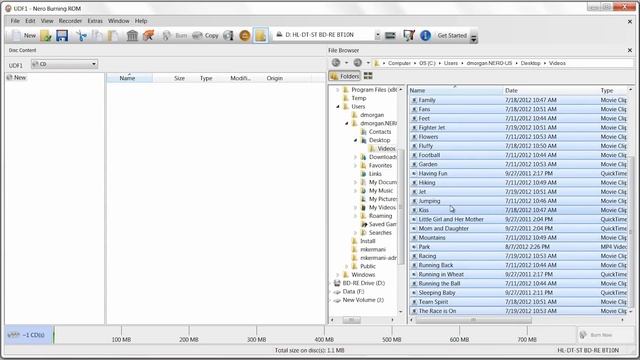Click the disc info icon right of Copy

pyautogui.click(x=229, y=36)
